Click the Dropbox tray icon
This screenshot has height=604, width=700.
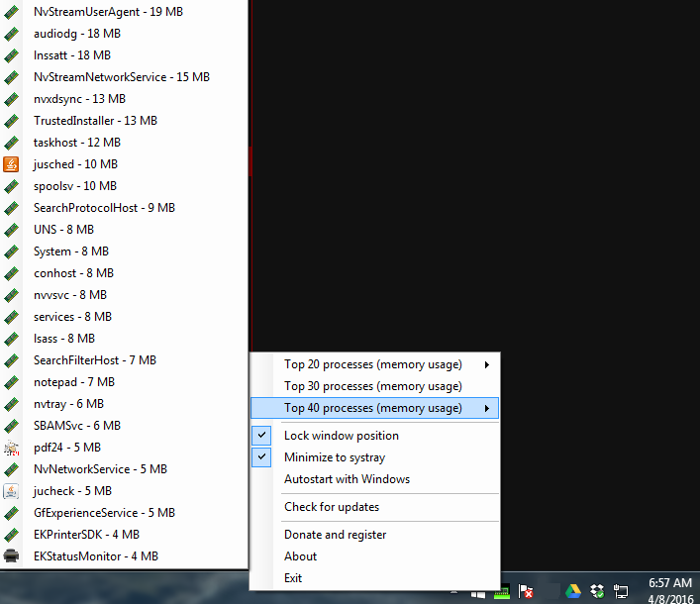click(597, 592)
